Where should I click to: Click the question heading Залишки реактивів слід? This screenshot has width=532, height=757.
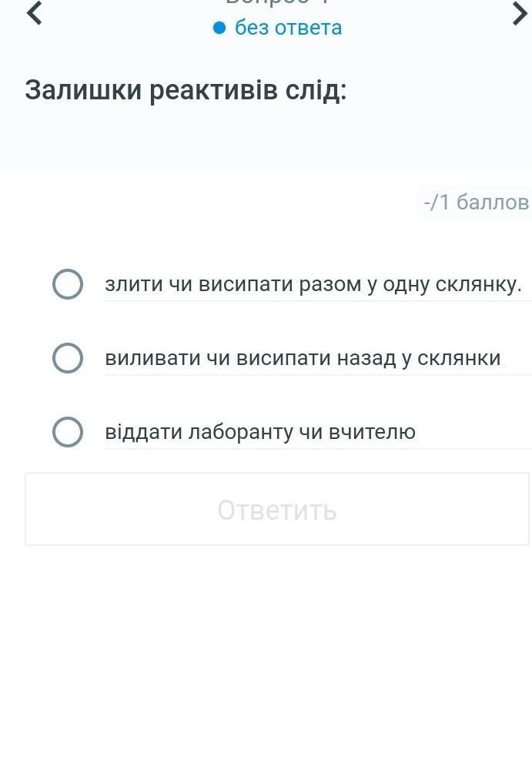(x=186, y=91)
